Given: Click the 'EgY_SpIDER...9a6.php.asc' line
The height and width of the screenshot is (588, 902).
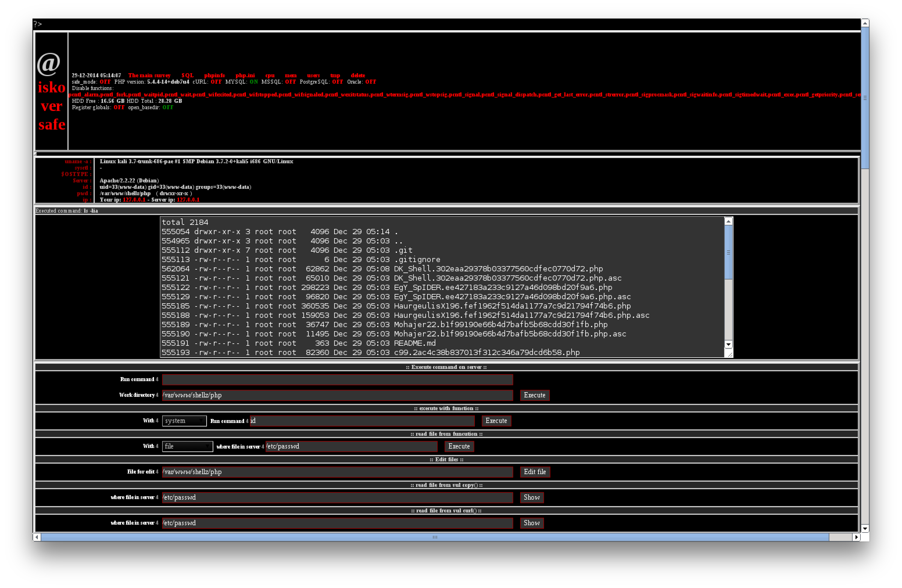Looking at the screenshot, I should pos(396,297).
